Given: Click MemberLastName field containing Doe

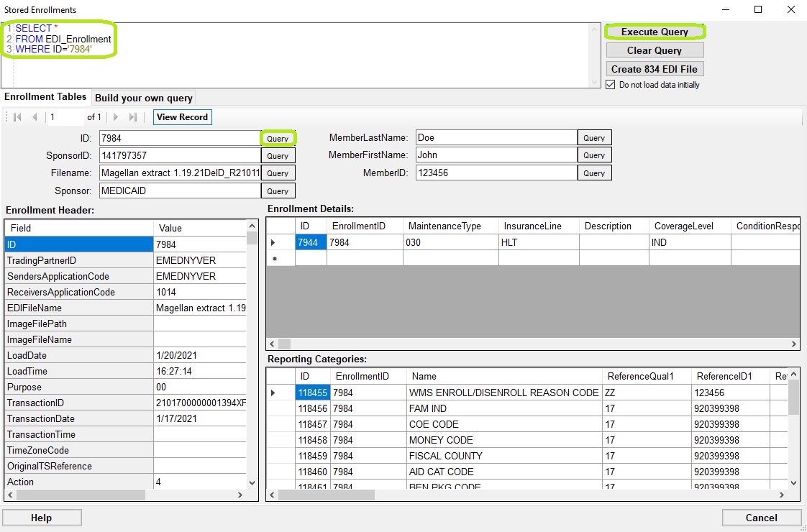Looking at the screenshot, I should tap(497, 138).
